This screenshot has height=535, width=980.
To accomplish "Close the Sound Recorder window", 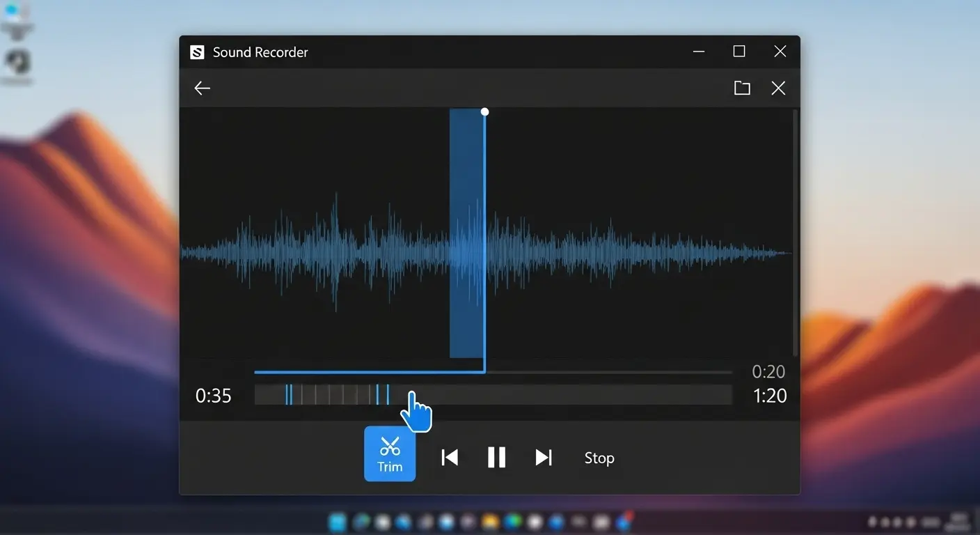I will pyautogui.click(x=780, y=52).
